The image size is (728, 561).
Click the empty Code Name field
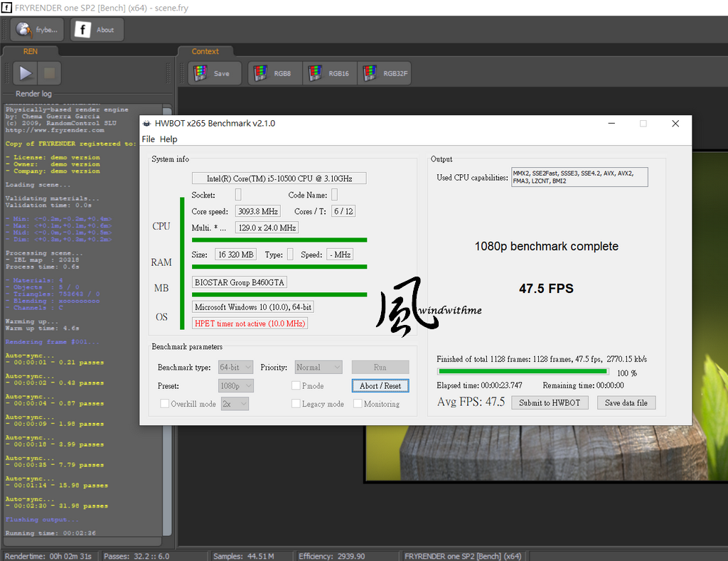click(334, 195)
